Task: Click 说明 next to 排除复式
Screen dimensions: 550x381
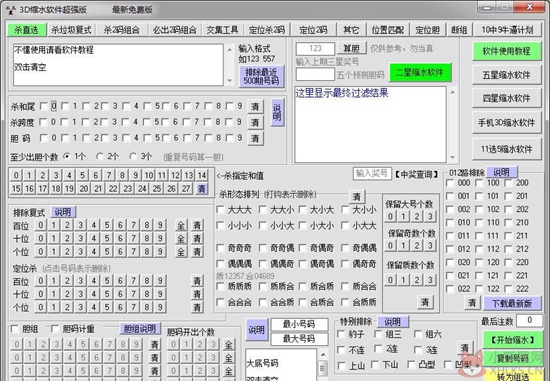Action: (63, 212)
